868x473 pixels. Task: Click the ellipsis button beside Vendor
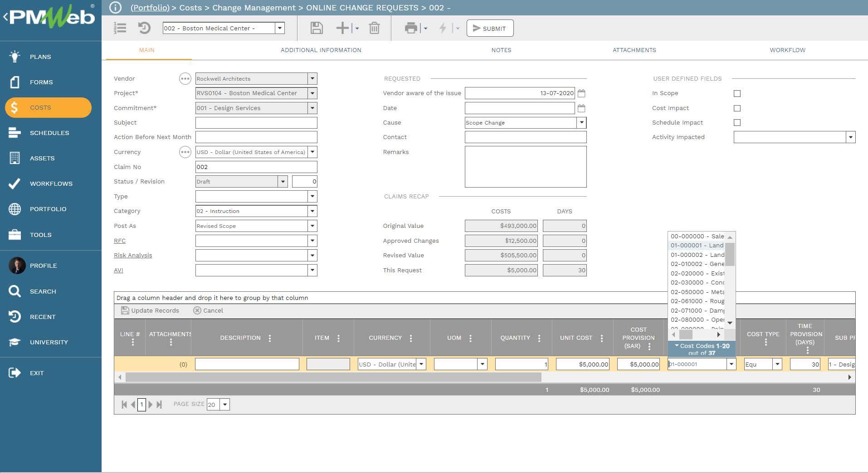point(185,79)
